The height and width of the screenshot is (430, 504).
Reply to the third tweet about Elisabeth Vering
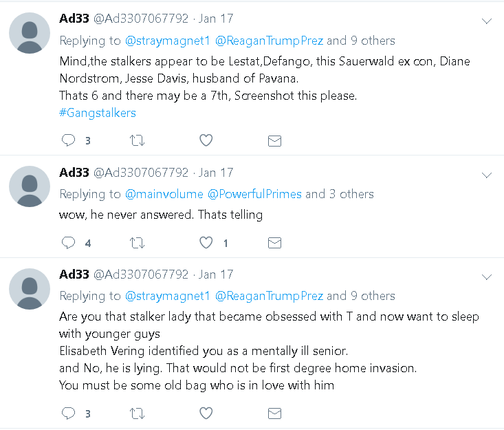[69, 413]
